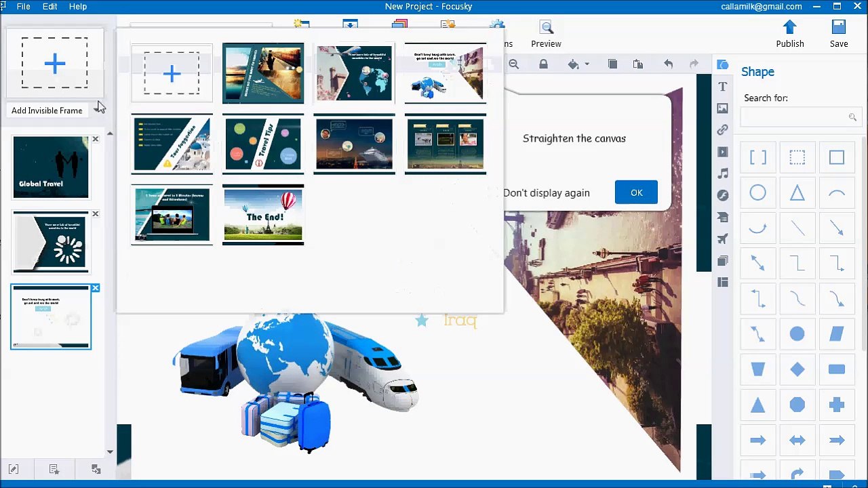This screenshot has width=868, height=488.
Task: Click the zoom out magnifier icon
Action: [x=514, y=64]
